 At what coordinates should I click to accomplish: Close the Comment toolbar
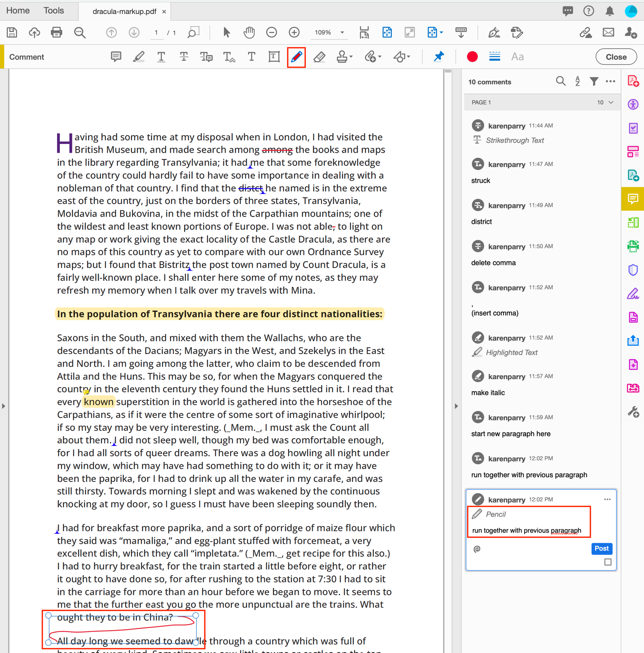(x=616, y=57)
